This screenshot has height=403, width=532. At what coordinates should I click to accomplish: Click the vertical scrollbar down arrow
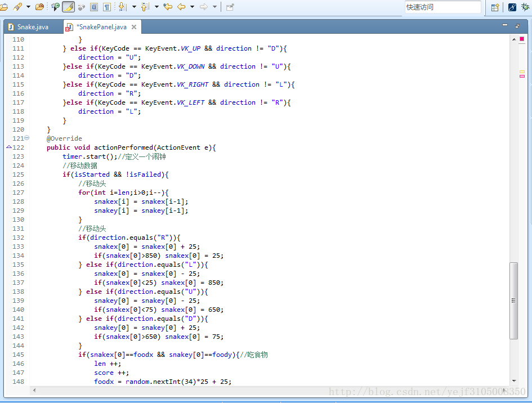[x=513, y=381]
